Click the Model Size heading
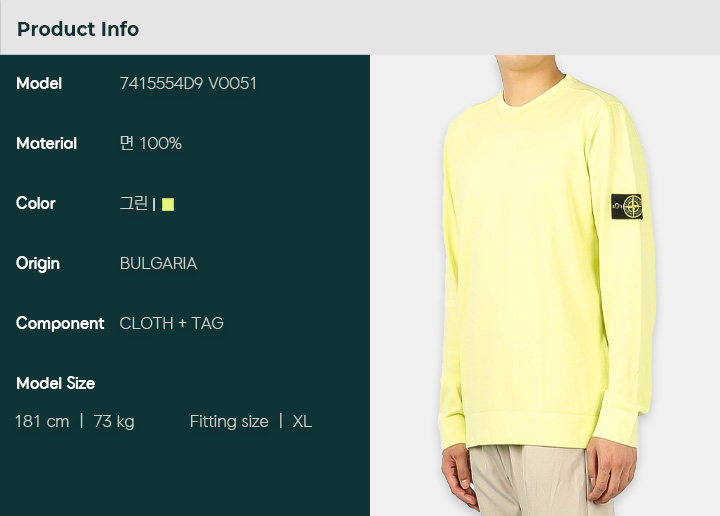 coord(56,383)
